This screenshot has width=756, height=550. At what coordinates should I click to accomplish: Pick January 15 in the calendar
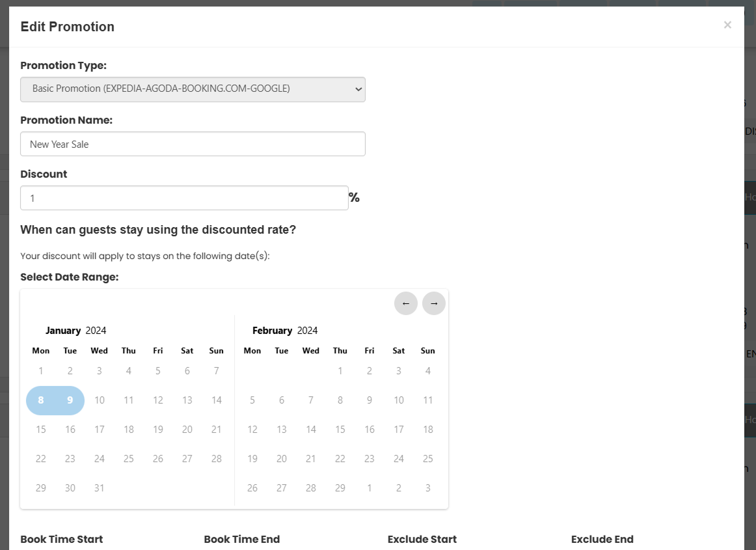pyautogui.click(x=41, y=430)
